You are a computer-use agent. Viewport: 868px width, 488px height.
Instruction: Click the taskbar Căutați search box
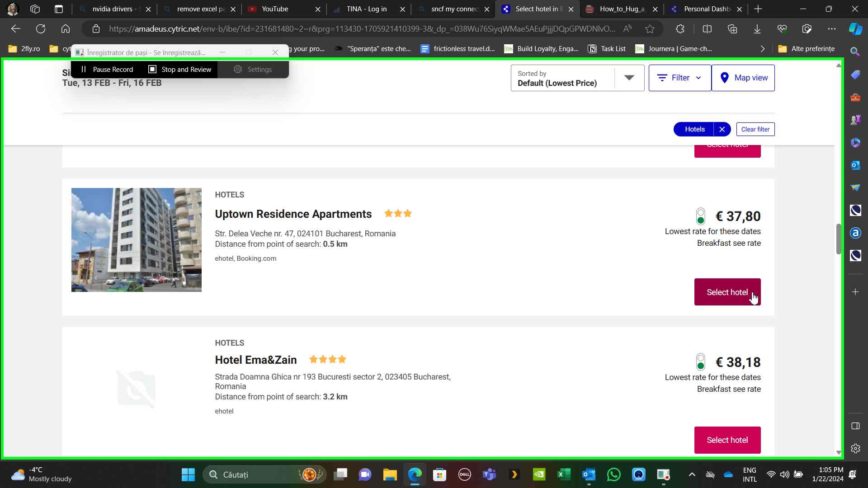[264, 474]
